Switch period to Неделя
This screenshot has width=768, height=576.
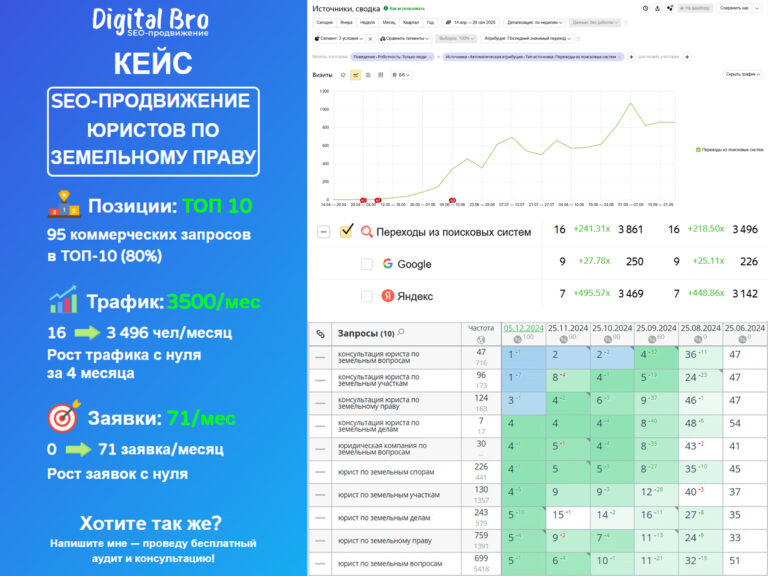pos(367,23)
